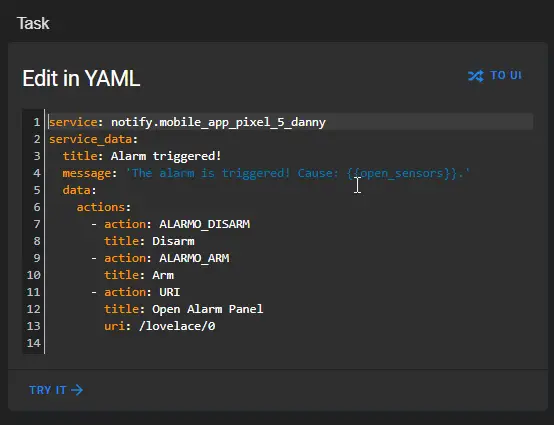Switch editor with TO UI button
Viewport: 554px width, 425px height.
[x=495, y=76]
